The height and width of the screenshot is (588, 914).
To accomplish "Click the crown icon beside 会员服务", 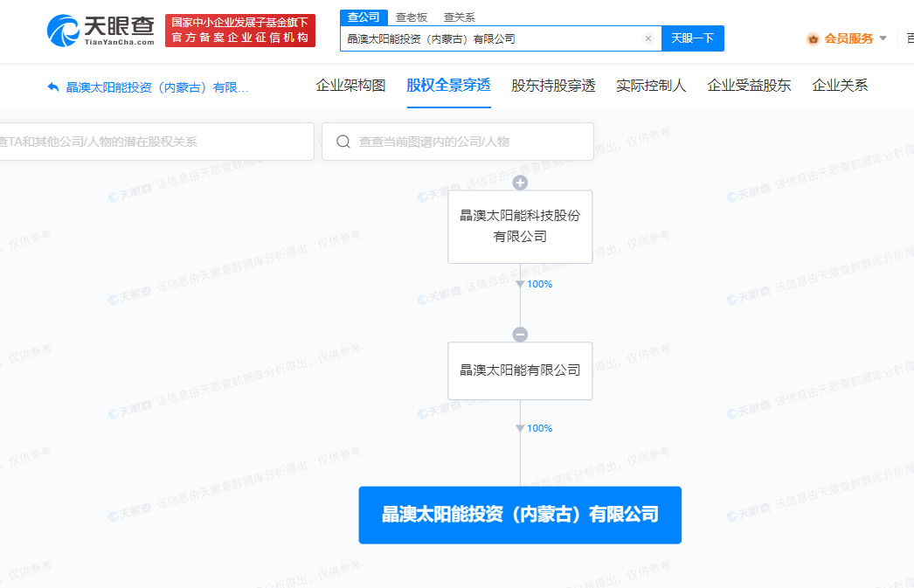I will (x=812, y=38).
